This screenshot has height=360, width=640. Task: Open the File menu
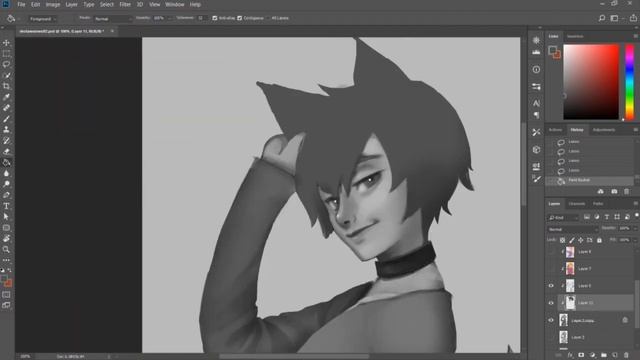point(21,4)
